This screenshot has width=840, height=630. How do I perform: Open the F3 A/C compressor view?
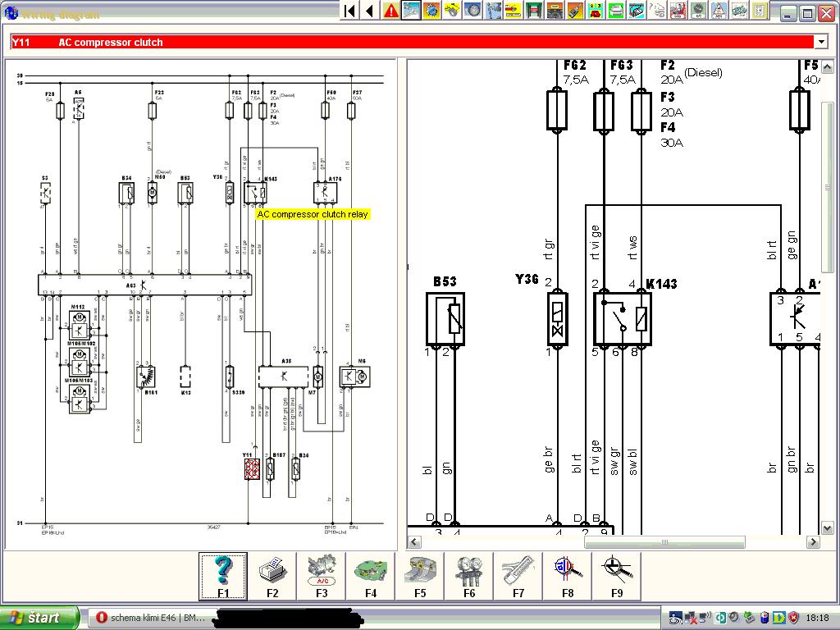click(321, 576)
